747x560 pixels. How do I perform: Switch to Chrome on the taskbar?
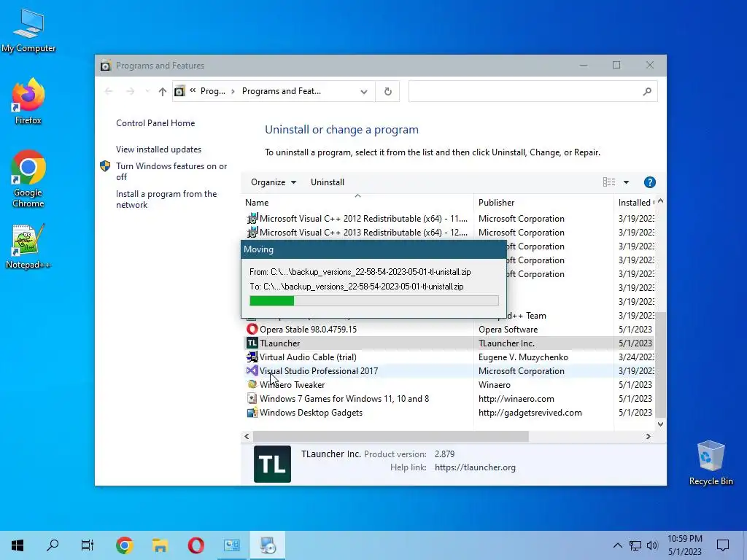click(x=124, y=545)
